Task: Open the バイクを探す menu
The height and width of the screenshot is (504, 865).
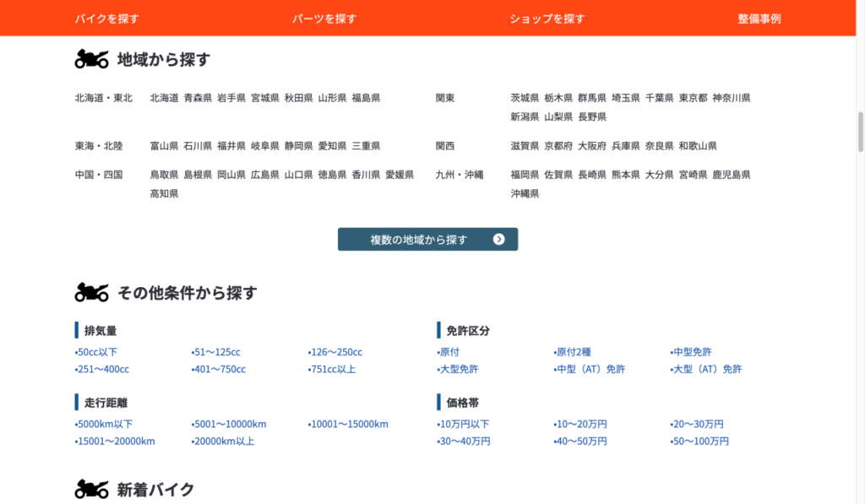Action: [x=106, y=19]
